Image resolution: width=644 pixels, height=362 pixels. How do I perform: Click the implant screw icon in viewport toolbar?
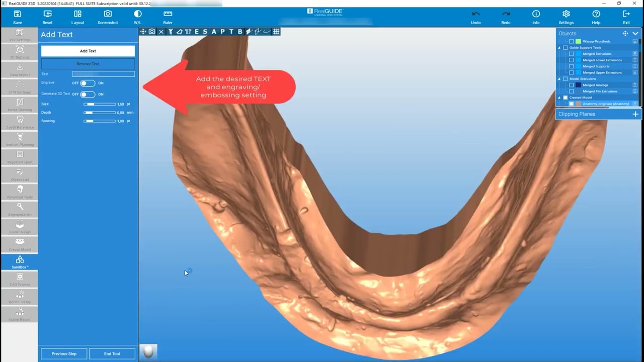[171, 32]
